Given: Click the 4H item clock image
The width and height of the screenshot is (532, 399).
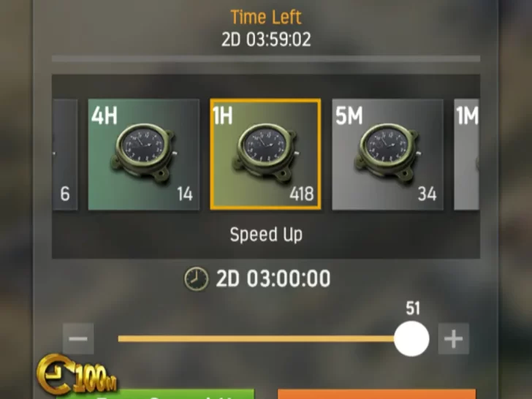Looking at the screenshot, I should click(143, 153).
